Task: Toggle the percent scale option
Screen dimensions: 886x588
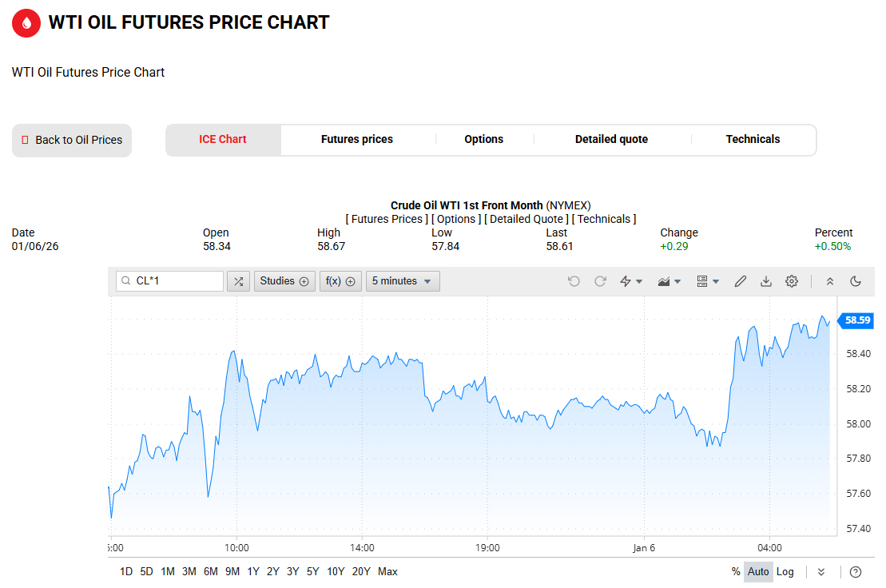Action: click(736, 572)
